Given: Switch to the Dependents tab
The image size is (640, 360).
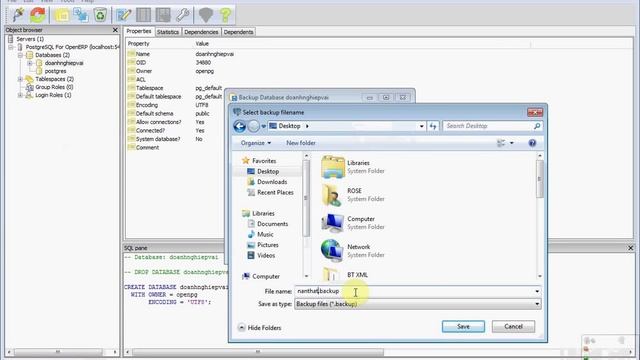Looking at the screenshot, I should tap(238, 32).
